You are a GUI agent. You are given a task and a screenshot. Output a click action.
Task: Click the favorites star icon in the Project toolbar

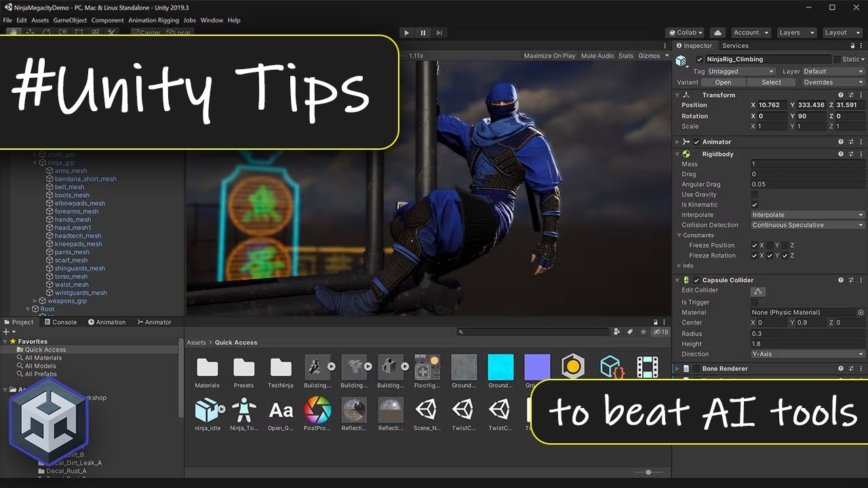point(644,332)
